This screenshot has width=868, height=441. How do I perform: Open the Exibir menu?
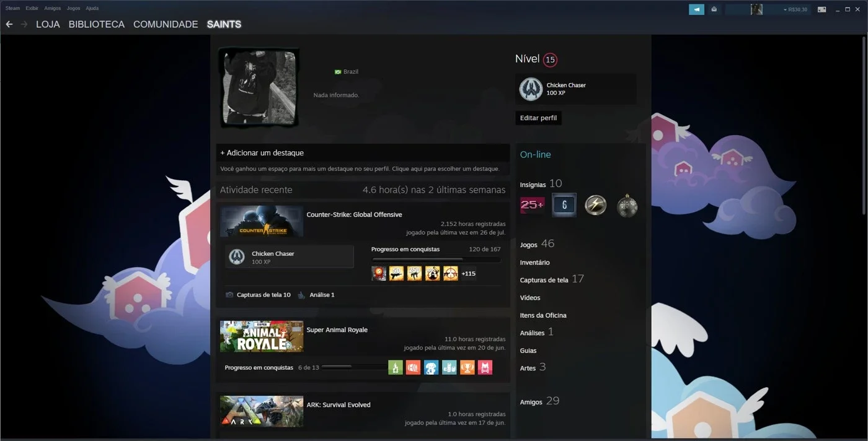coord(32,8)
